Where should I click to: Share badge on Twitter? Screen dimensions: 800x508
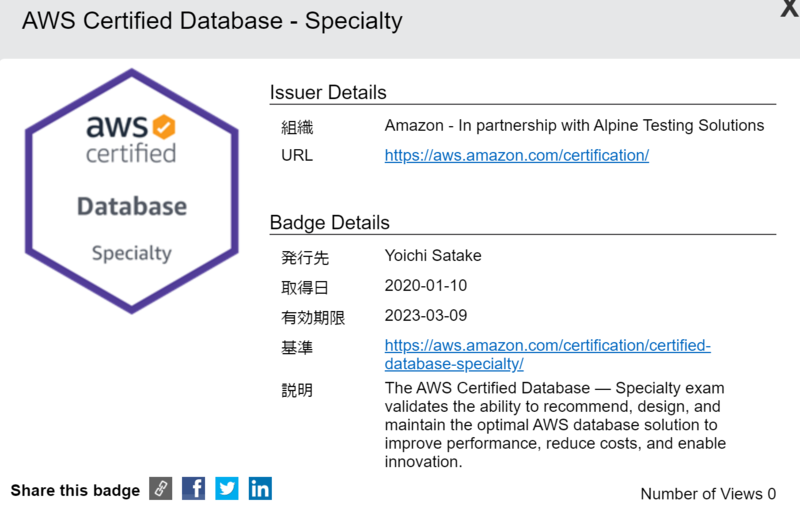(x=227, y=489)
